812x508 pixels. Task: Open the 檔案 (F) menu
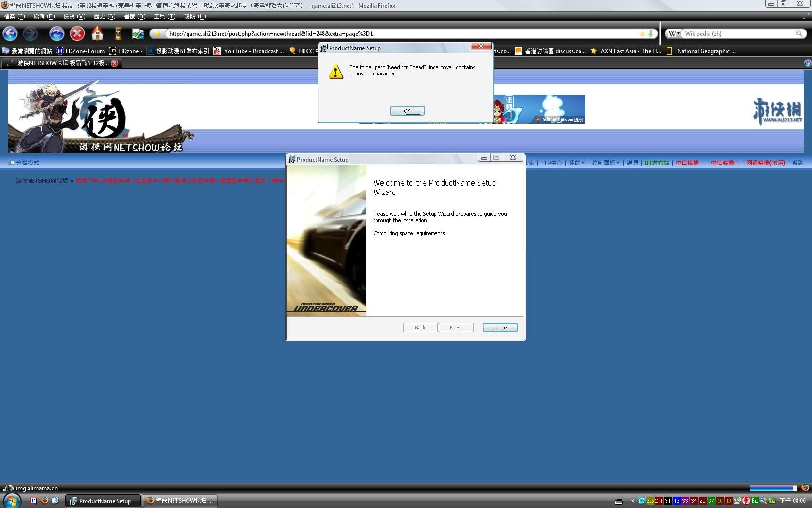pos(14,16)
